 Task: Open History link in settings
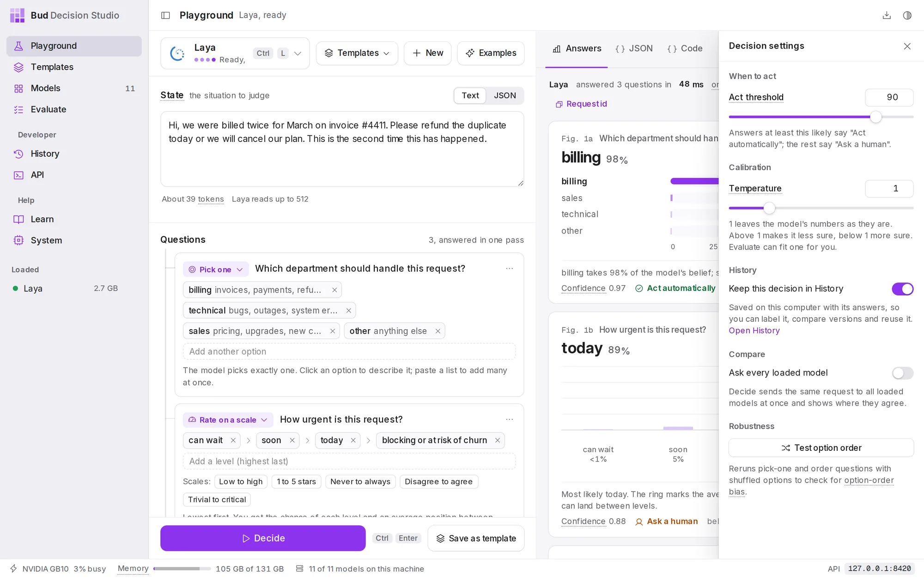(x=754, y=331)
